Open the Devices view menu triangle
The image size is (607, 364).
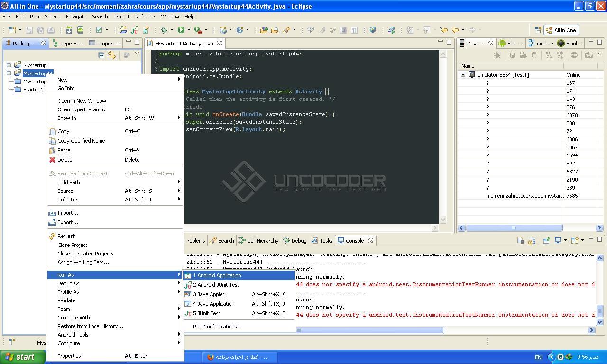click(599, 54)
